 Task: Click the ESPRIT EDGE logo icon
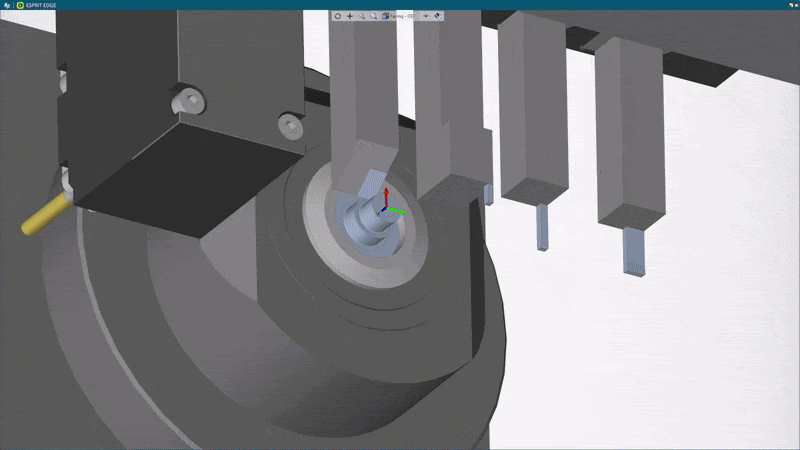(20, 4)
